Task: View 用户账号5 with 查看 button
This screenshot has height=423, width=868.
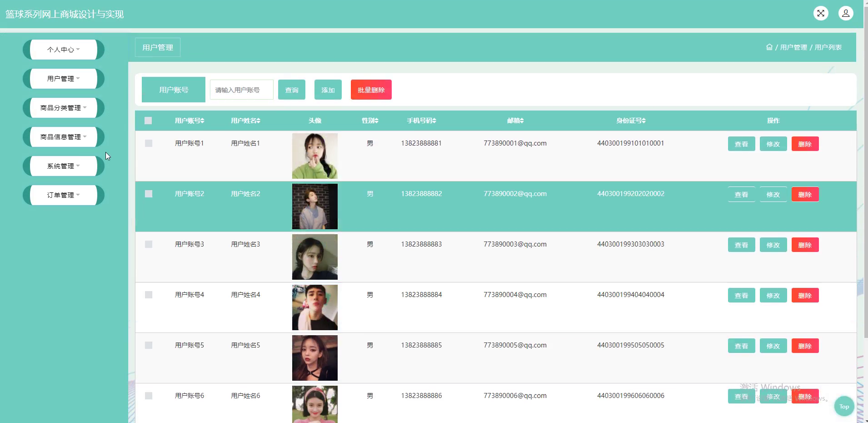Action: (742, 346)
